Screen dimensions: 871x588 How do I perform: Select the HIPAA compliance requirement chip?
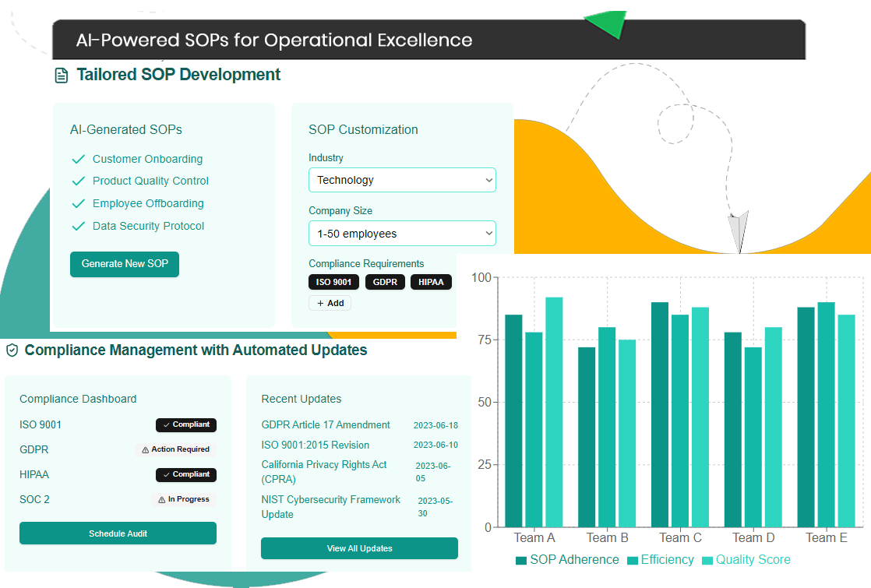431,282
